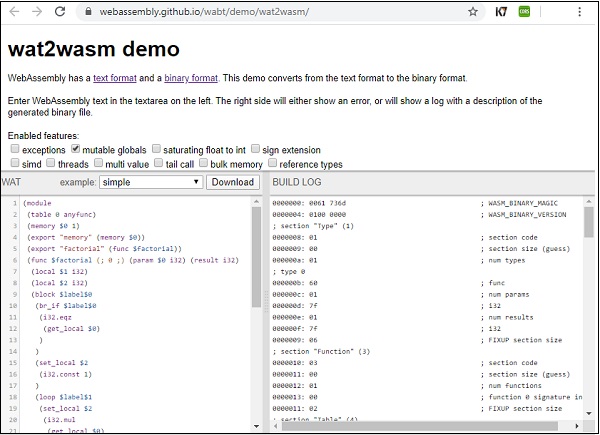Click line number 10 in WAT gutter
Screen dimensions: 600x435
tap(13, 306)
